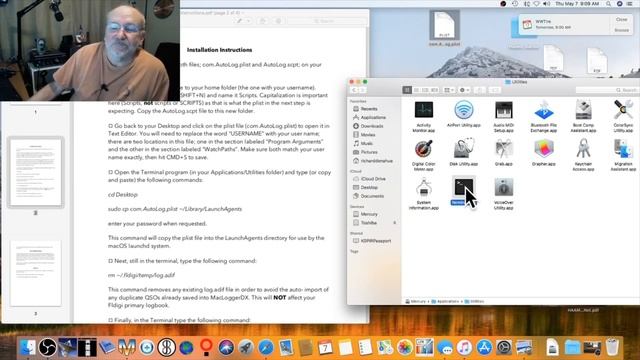Image resolution: width=640 pixels, height=360 pixels.
Task: Click Preview markup pen button
Action: point(240,21)
